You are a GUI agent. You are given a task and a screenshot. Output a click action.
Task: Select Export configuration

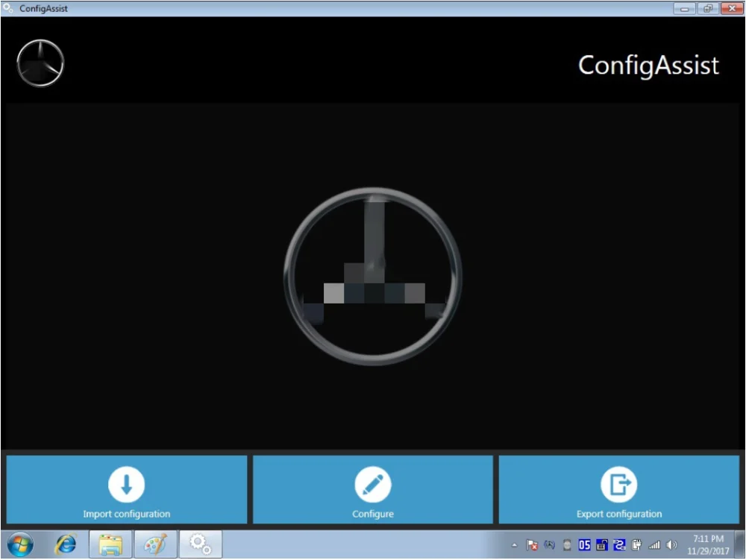tap(619, 489)
